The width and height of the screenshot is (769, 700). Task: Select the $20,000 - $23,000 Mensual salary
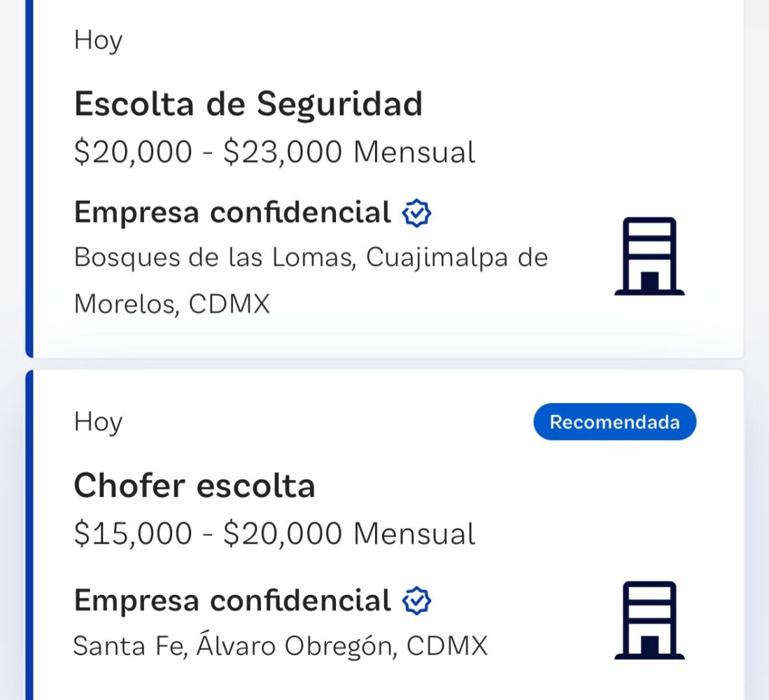pyautogui.click(x=274, y=152)
